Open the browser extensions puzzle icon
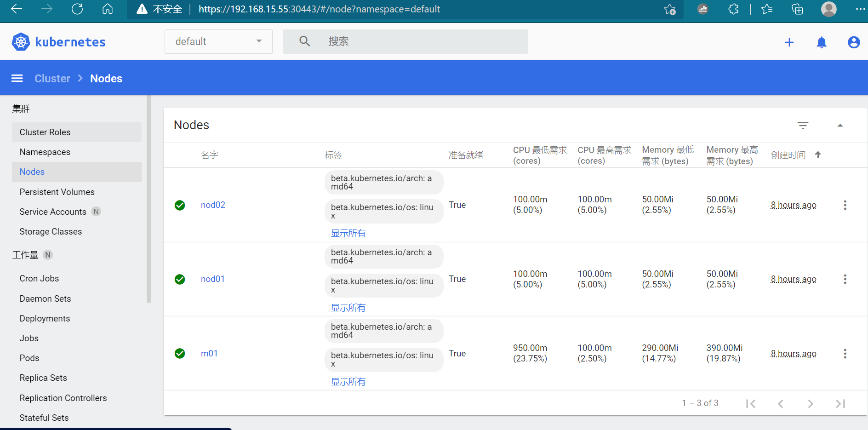Image resolution: width=868 pixels, height=430 pixels. click(x=733, y=9)
